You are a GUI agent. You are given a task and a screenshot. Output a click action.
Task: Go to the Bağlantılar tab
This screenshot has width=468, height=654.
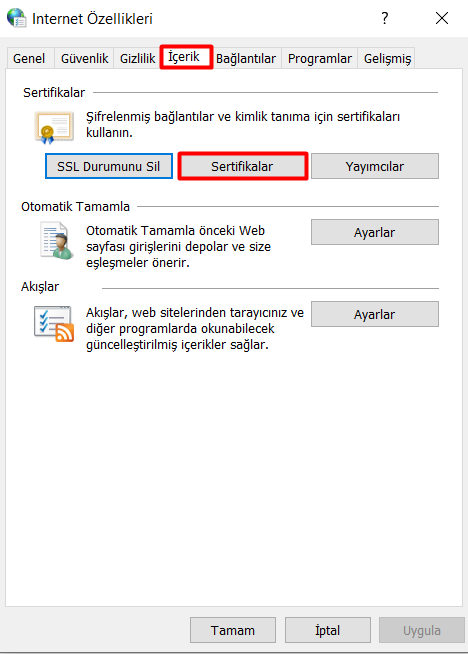tap(246, 58)
